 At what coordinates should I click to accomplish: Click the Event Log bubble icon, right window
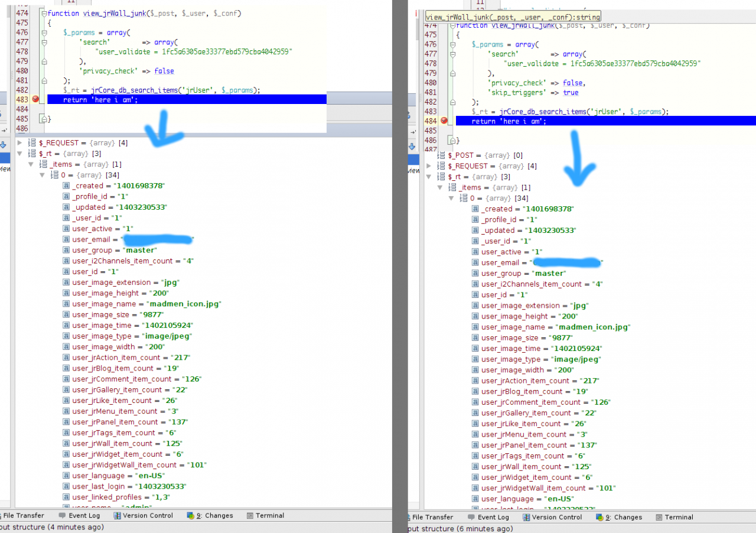pos(471,517)
